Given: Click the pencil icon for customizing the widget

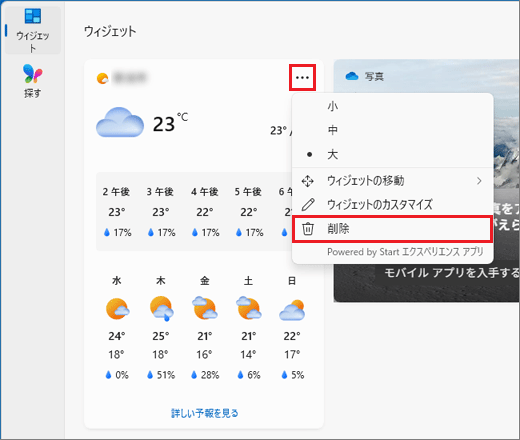Looking at the screenshot, I should (308, 204).
